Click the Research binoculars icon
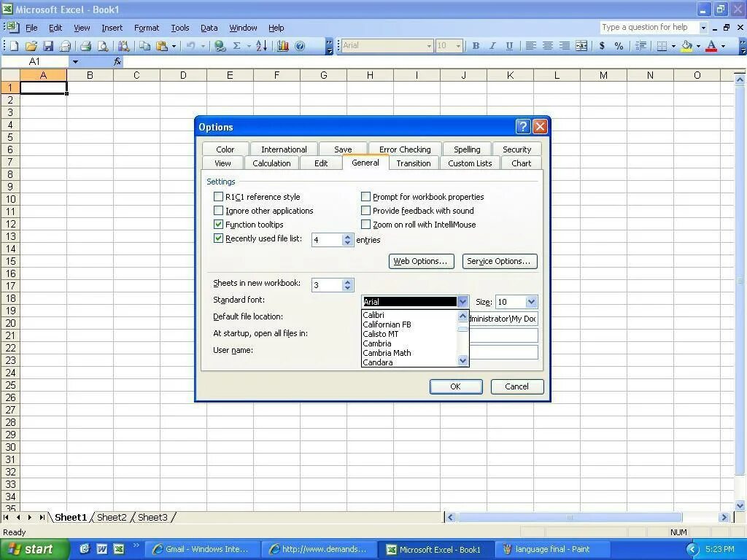 click(123, 46)
